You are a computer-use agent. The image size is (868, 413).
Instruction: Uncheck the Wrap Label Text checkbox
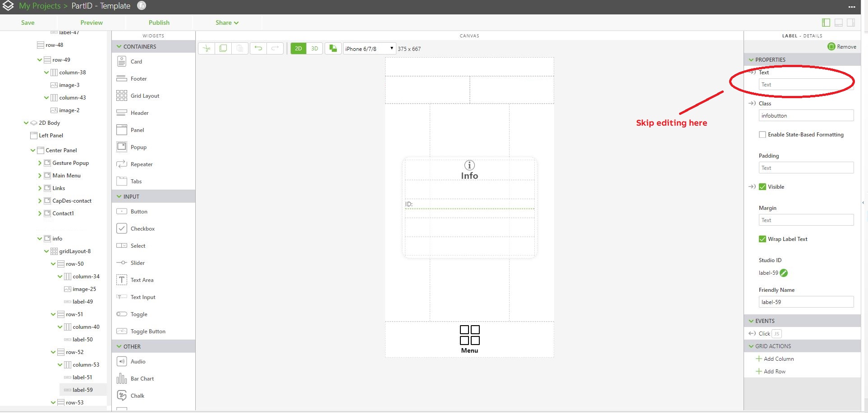pyautogui.click(x=762, y=239)
